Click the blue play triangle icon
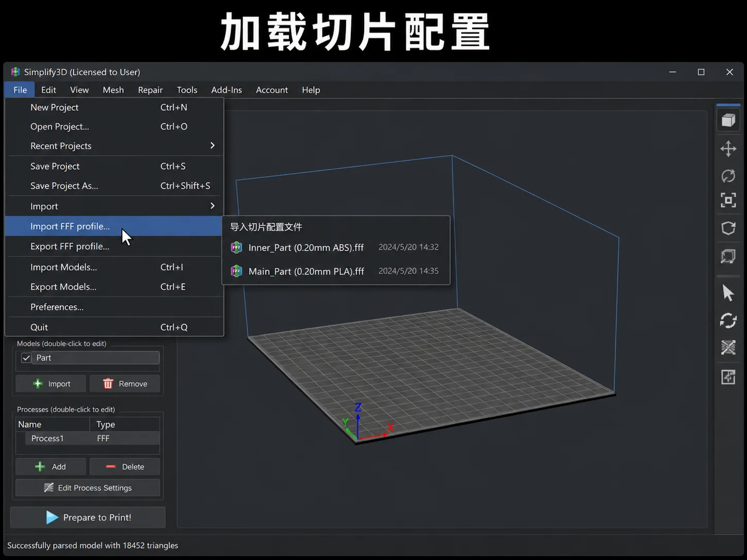 coord(52,517)
